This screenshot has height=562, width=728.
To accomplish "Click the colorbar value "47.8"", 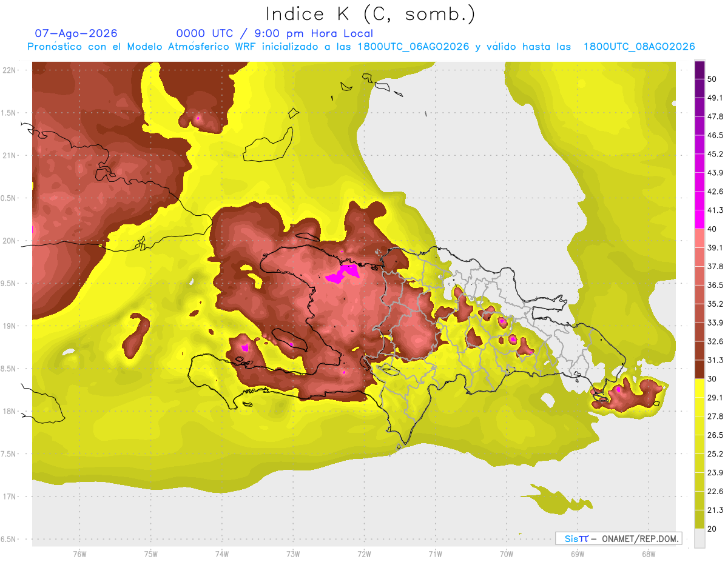I will [715, 116].
